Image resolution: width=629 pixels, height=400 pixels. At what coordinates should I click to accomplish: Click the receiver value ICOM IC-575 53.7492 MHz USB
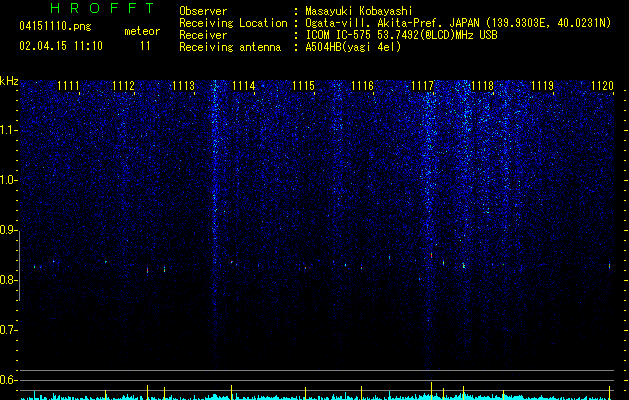(x=401, y=35)
